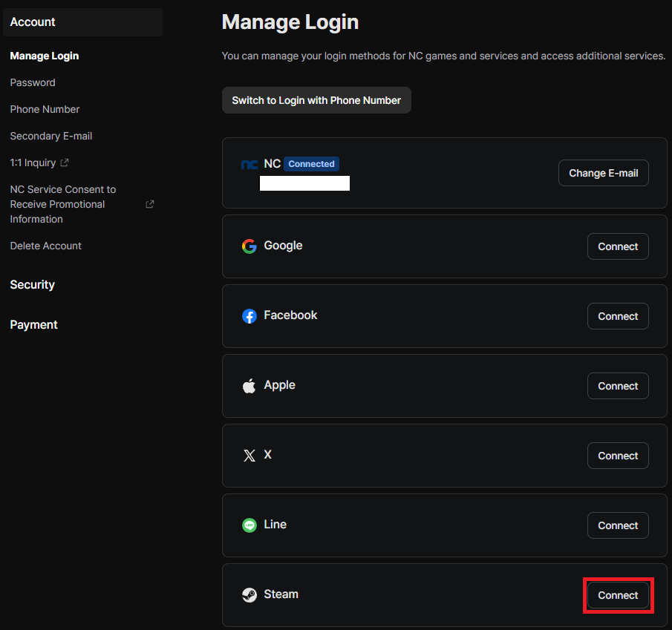Go to Phone Number settings

(x=45, y=109)
